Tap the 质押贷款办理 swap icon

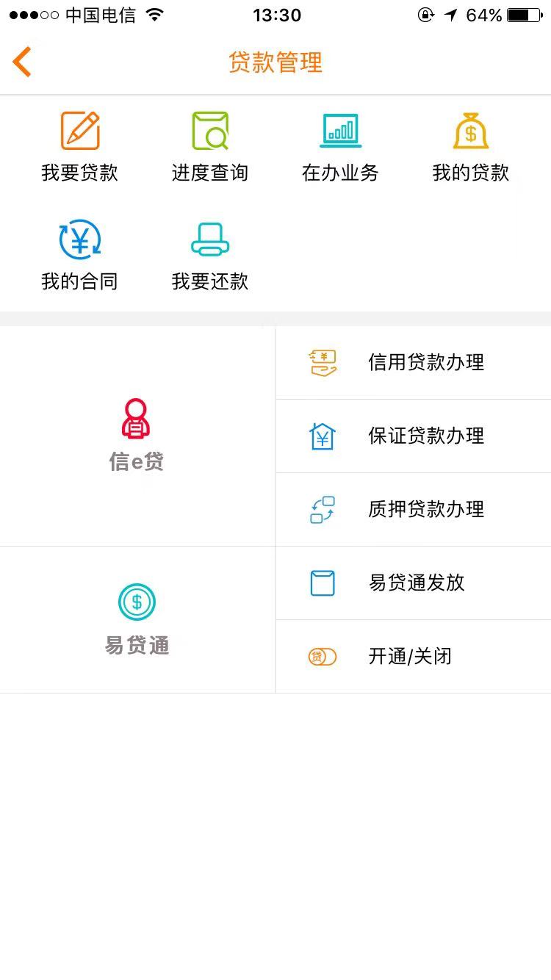pos(323,510)
